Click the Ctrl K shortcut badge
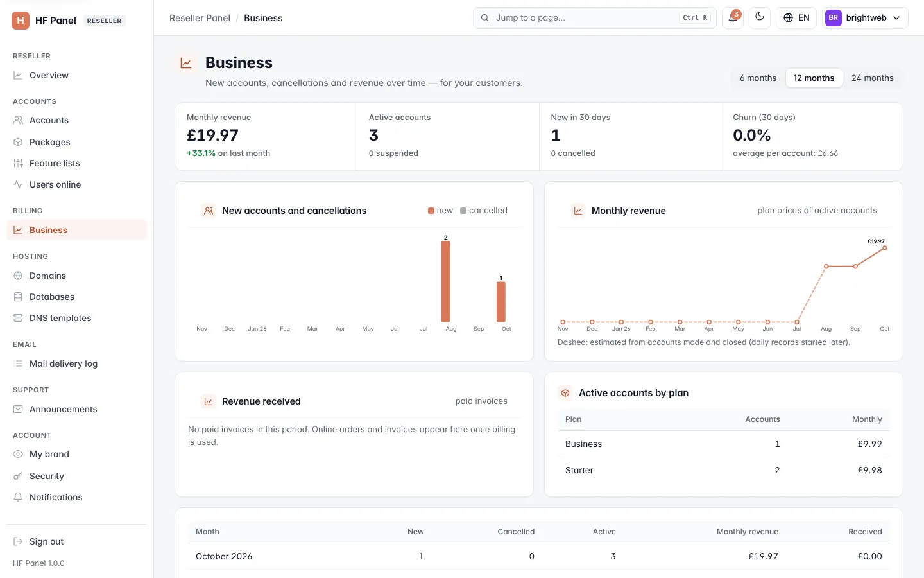 coord(695,18)
